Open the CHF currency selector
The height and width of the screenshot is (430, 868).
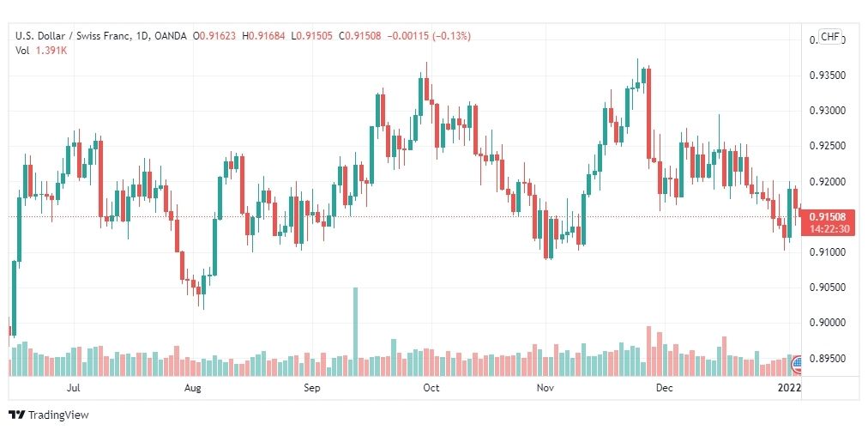(829, 37)
